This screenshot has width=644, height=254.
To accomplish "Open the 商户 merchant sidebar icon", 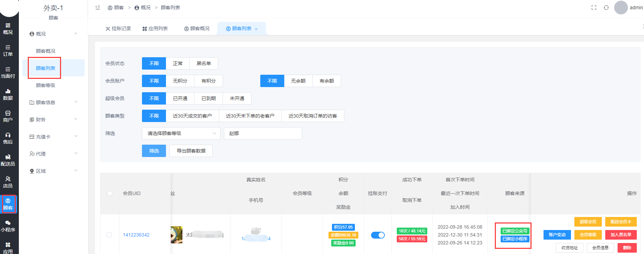I will (x=8, y=116).
